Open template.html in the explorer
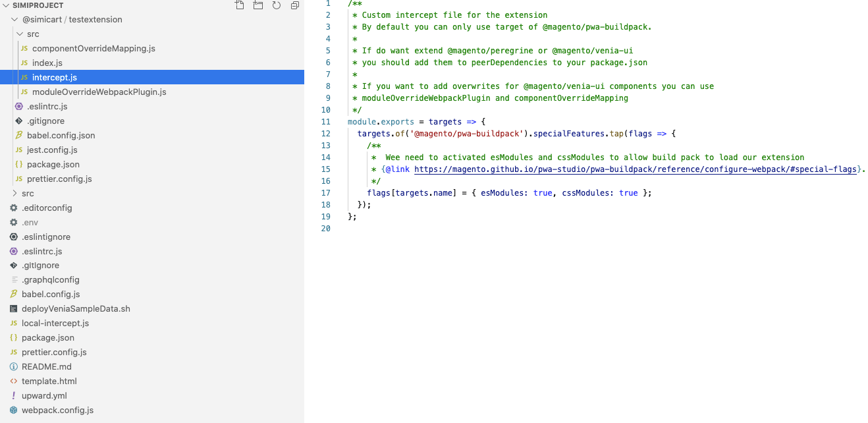This screenshot has height=423, width=868. 49,381
